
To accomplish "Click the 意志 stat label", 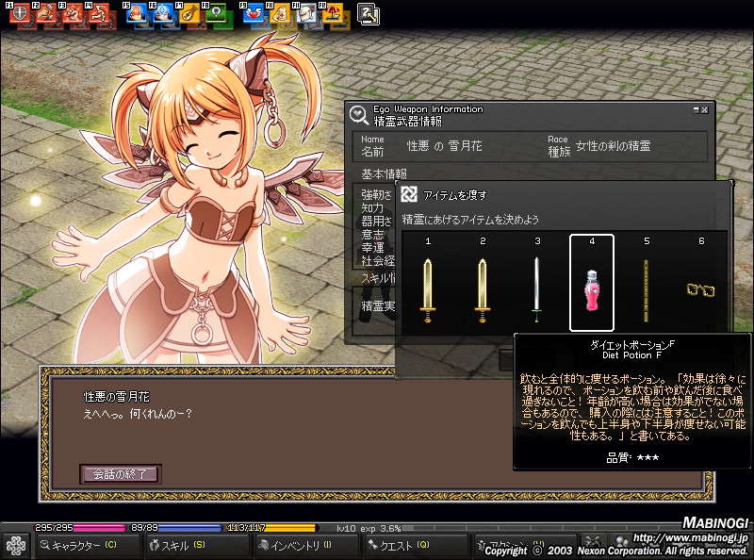I will pos(372,235).
